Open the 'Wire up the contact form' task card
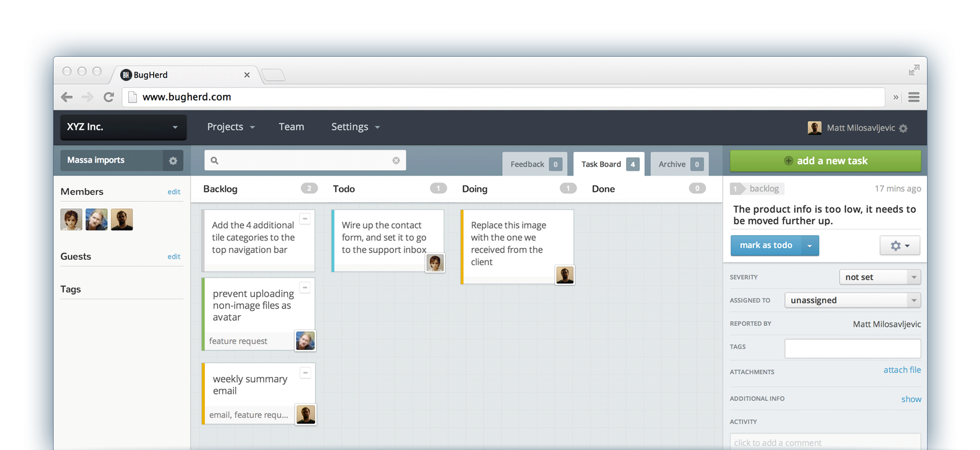The image size is (980, 450). (388, 241)
